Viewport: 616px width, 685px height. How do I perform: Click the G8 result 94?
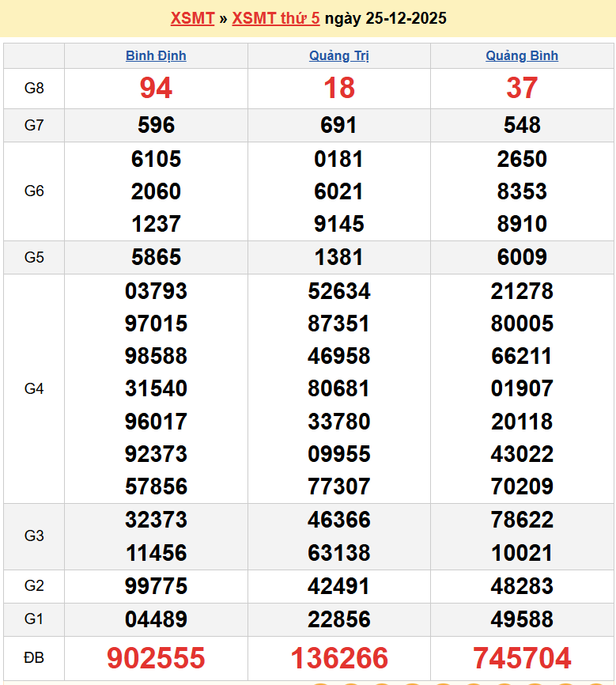click(x=156, y=89)
